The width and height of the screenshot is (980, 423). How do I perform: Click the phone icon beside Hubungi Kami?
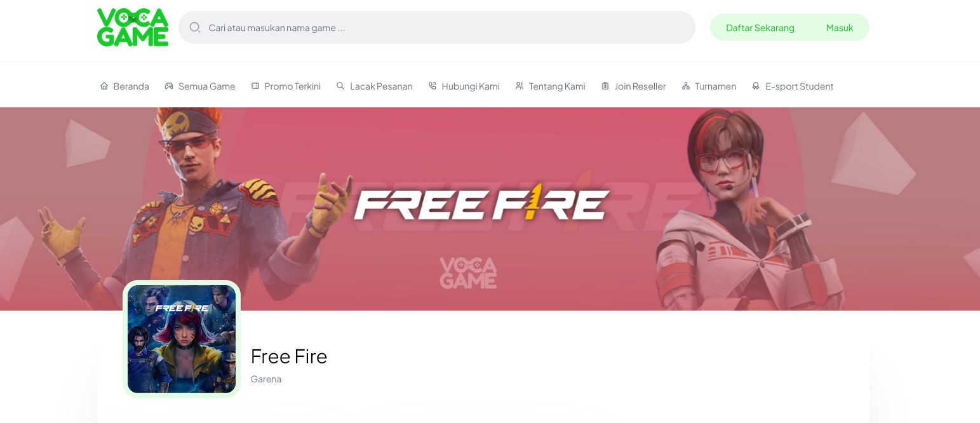(x=433, y=86)
